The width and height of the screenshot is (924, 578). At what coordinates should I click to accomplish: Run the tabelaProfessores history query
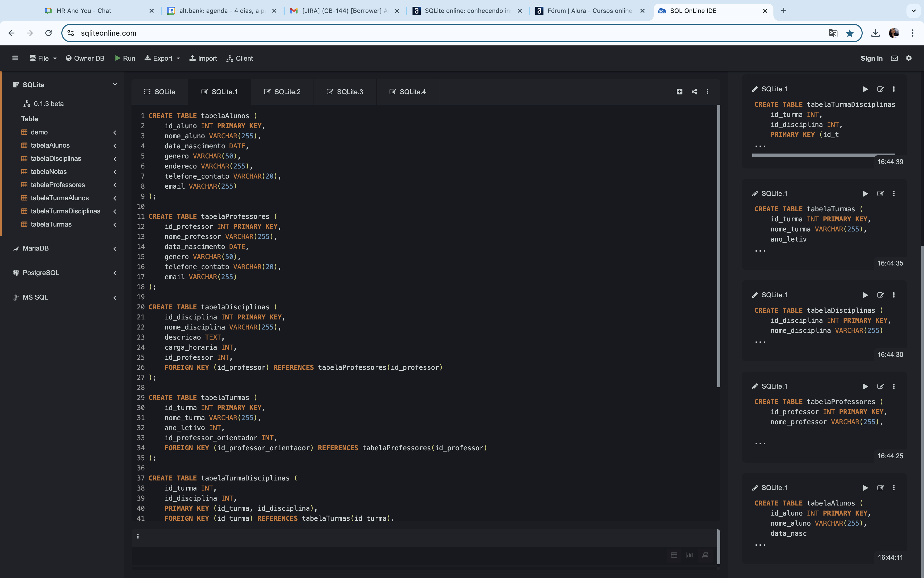coord(865,387)
